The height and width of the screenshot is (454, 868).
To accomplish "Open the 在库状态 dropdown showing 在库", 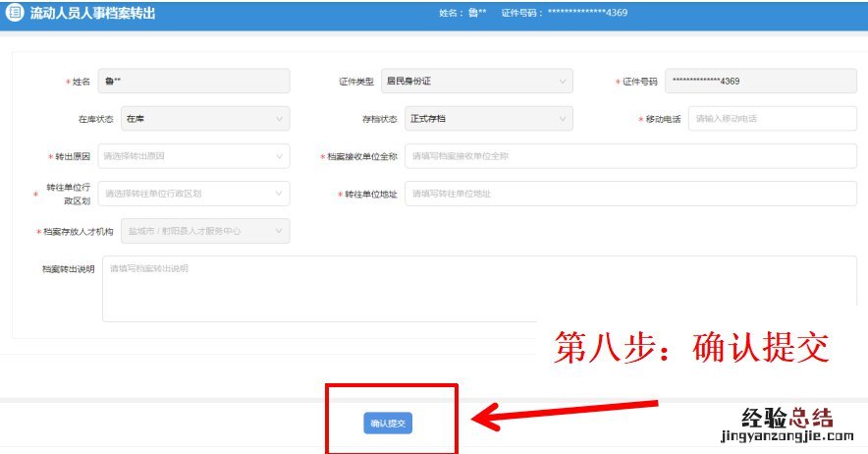I will click(x=205, y=119).
